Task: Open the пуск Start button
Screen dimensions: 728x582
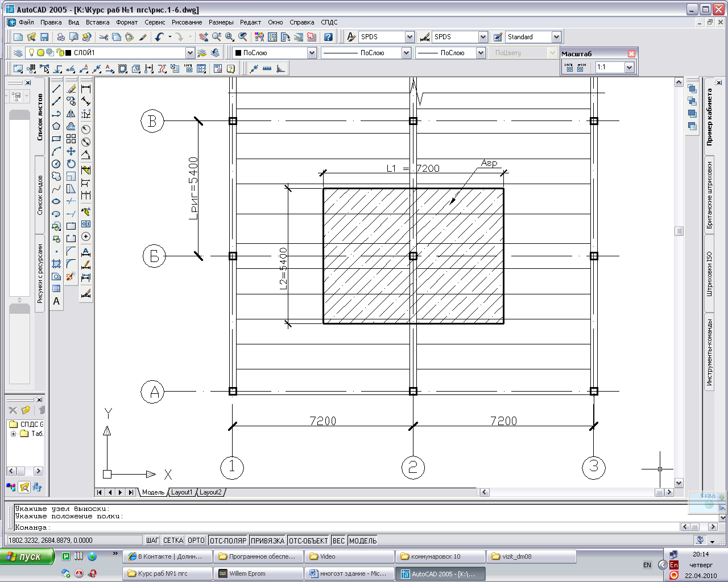Action: (27, 556)
